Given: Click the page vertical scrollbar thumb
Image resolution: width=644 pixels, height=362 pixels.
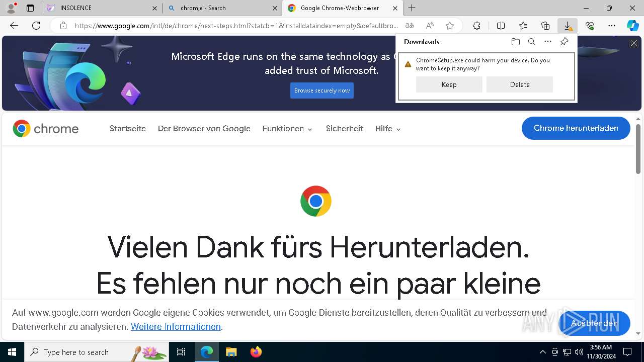Looking at the screenshot, I should pyautogui.click(x=638, y=149).
